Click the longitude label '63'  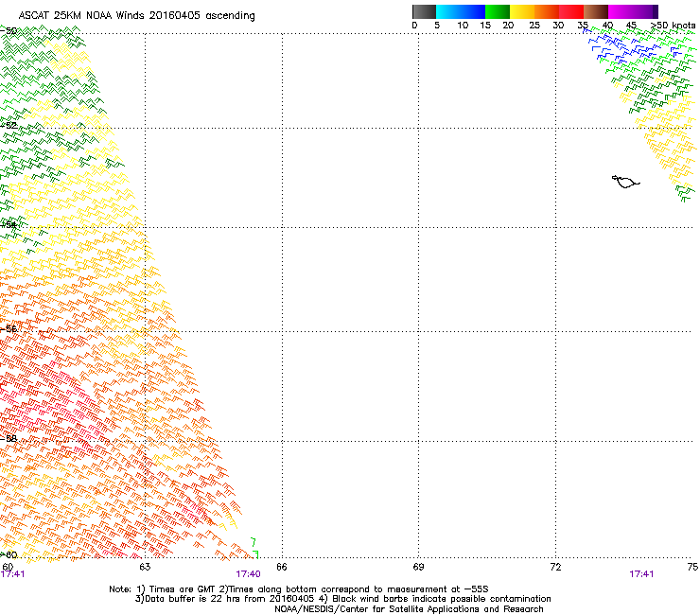(145, 567)
